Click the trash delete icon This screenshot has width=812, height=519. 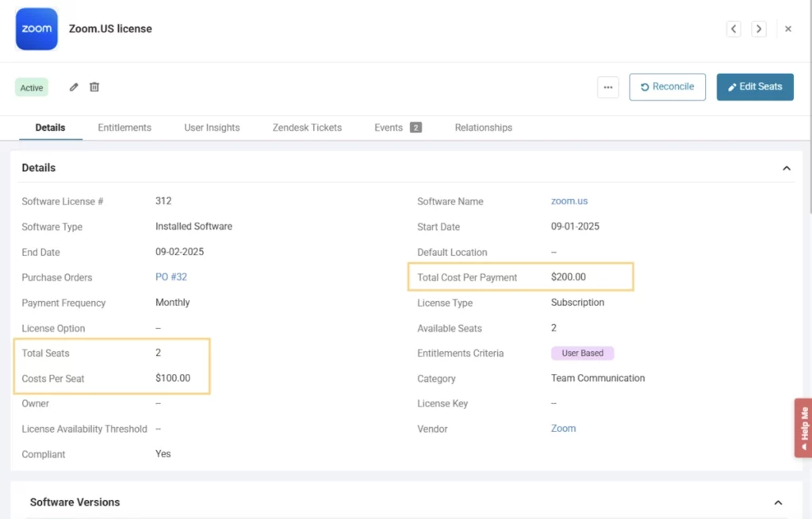tap(94, 87)
